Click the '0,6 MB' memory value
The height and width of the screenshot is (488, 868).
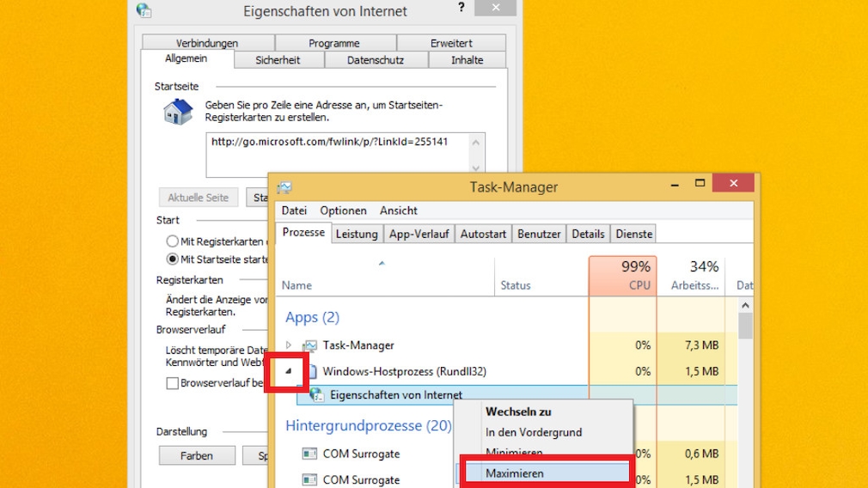pos(701,454)
